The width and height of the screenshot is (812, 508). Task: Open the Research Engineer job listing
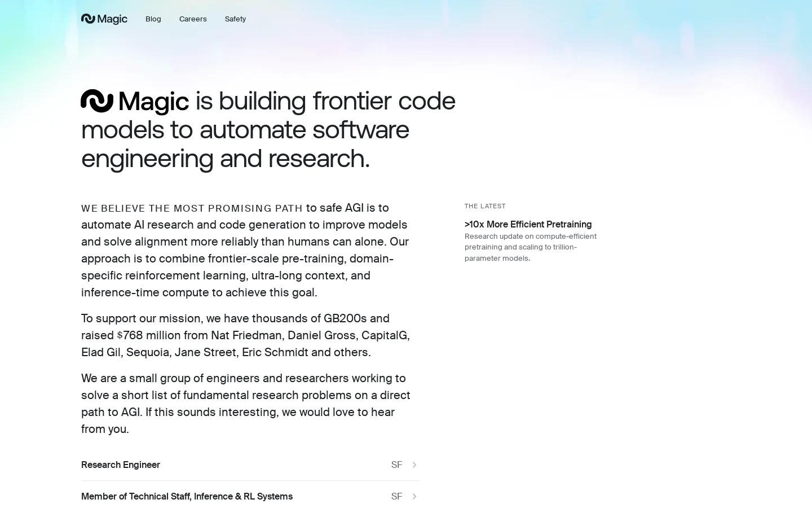pyautogui.click(x=250, y=465)
